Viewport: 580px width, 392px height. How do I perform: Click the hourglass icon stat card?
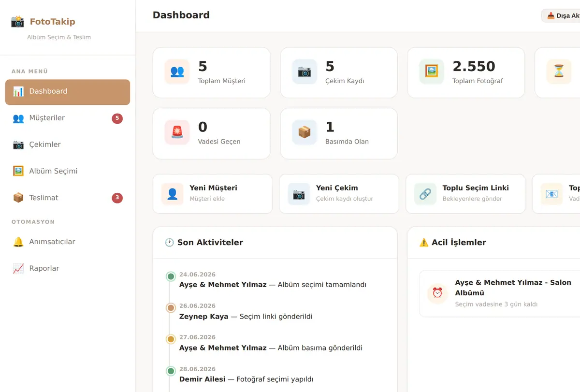coord(559,72)
